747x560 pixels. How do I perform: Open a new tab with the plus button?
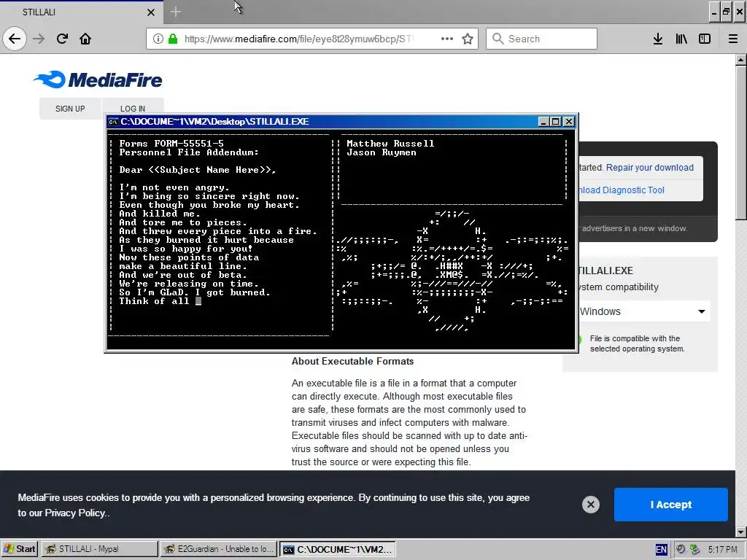pos(176,12)
